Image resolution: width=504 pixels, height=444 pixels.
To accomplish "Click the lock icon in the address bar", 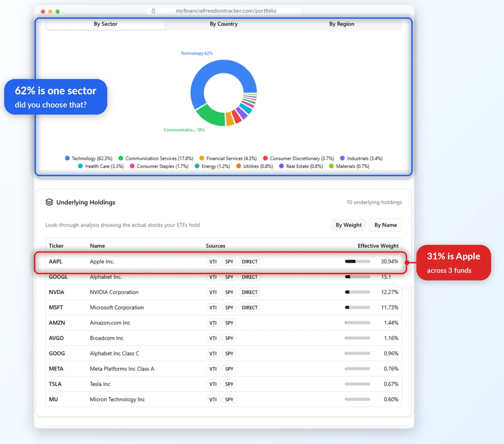I will [x=153, y=11].
